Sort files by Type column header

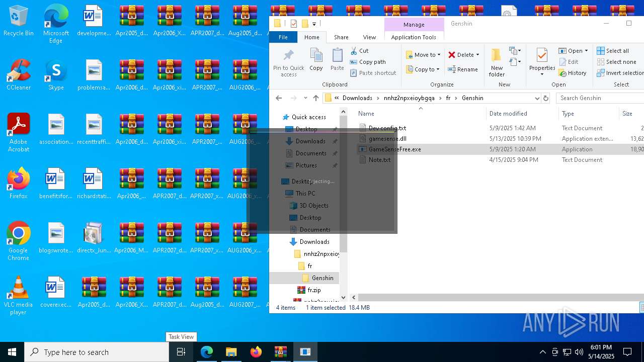click(589, 114)
